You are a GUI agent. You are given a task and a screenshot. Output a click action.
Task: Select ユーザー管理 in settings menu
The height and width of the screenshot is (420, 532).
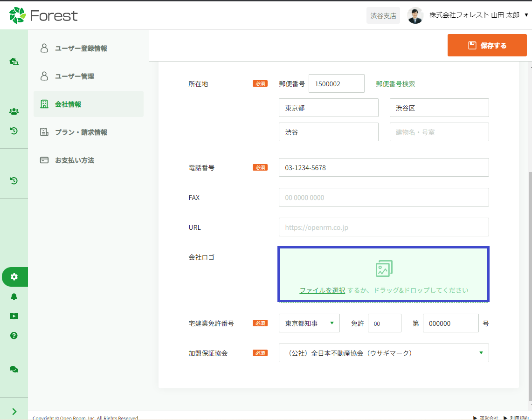(x=75, y=76)
